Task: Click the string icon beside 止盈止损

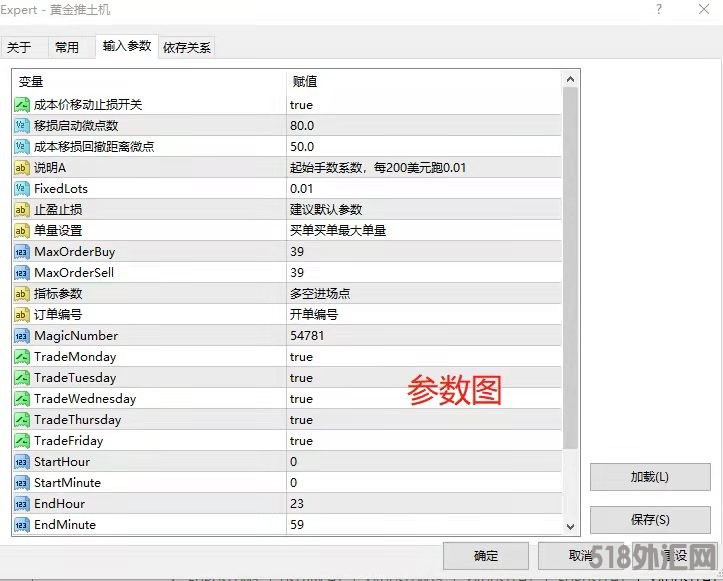Action: (x=22, y=209)
